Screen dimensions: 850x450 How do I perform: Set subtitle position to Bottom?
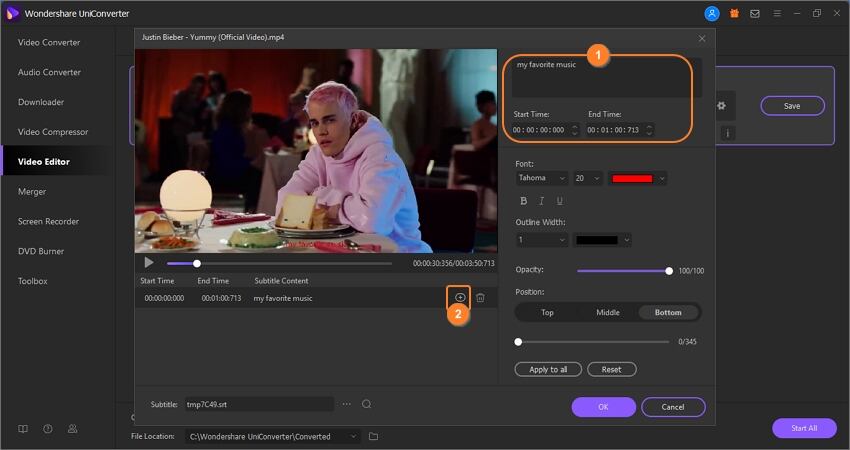(668, 313)
